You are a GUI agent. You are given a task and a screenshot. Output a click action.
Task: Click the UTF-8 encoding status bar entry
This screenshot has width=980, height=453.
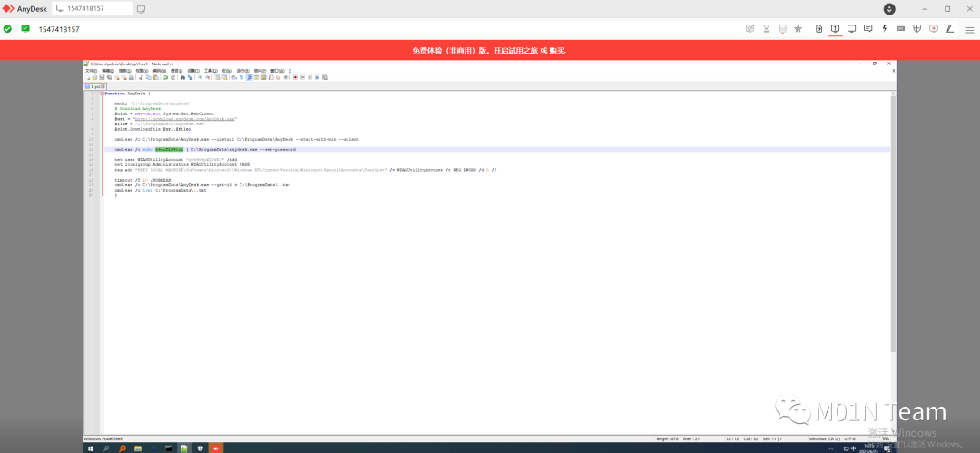tap(849, 438)
